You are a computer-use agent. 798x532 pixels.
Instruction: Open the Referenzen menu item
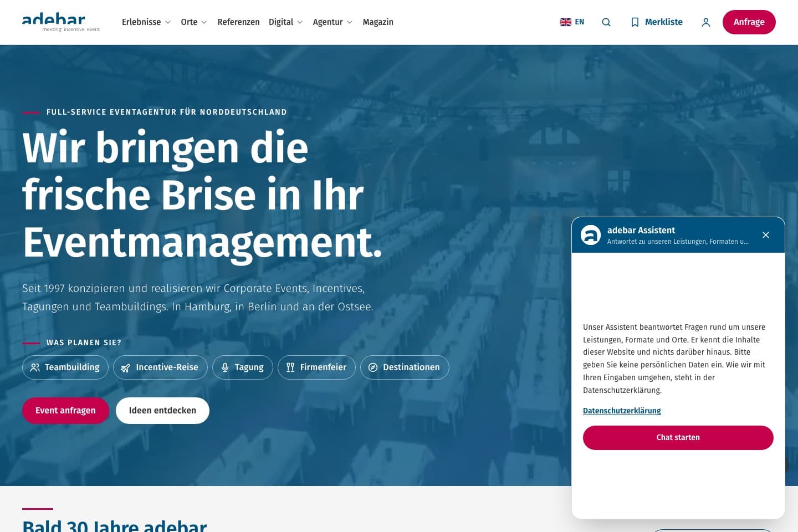point(238,22)
